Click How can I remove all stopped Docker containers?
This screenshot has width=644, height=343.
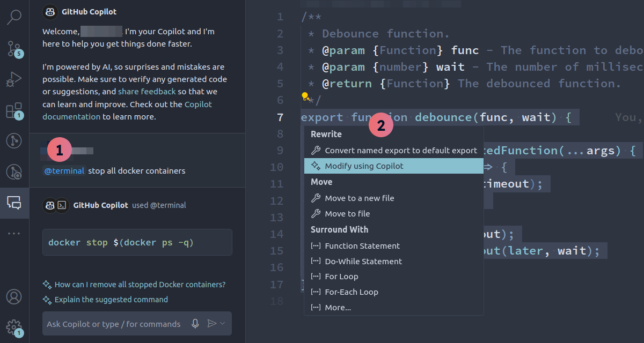pos(140,285)
